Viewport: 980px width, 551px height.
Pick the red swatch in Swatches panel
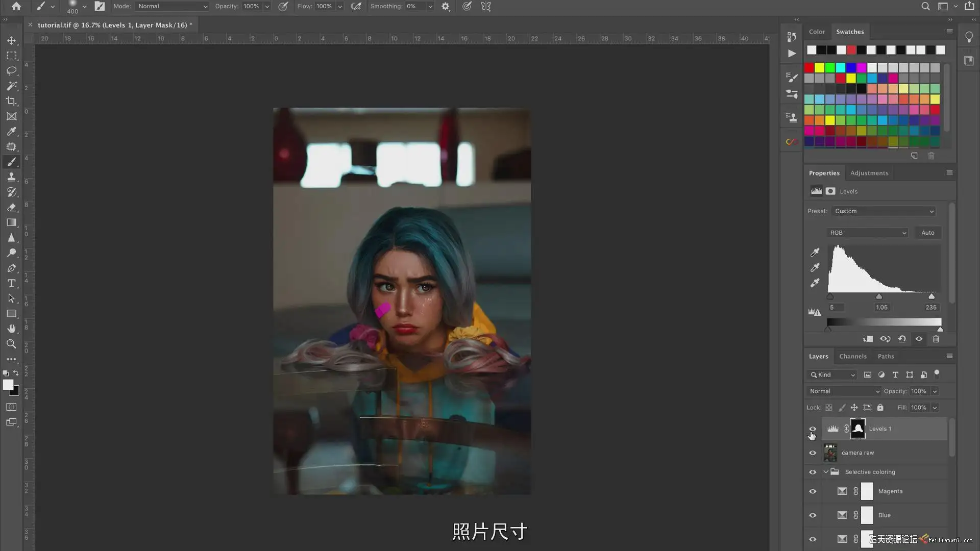809,67
